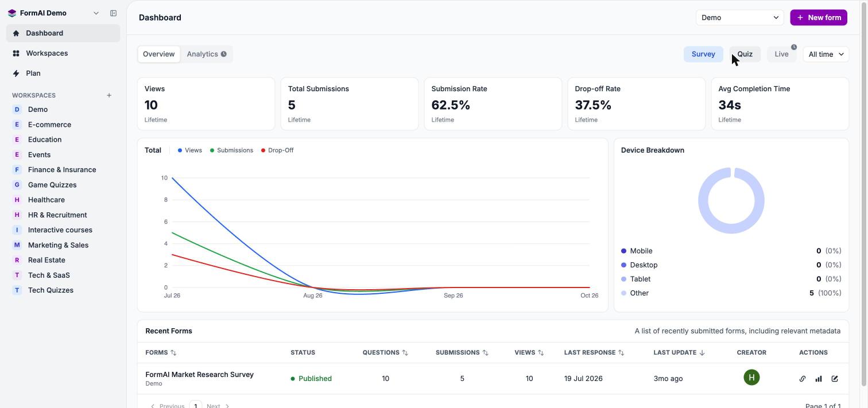Toggle the Drop-Off series in chart legend

click(277, 150)
